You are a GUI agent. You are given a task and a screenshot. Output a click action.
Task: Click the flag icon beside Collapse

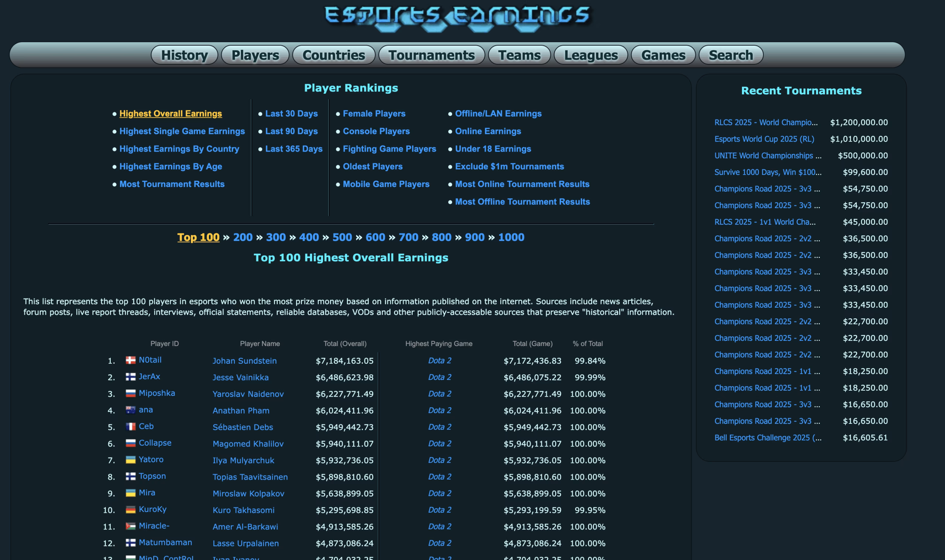[131, 443]
